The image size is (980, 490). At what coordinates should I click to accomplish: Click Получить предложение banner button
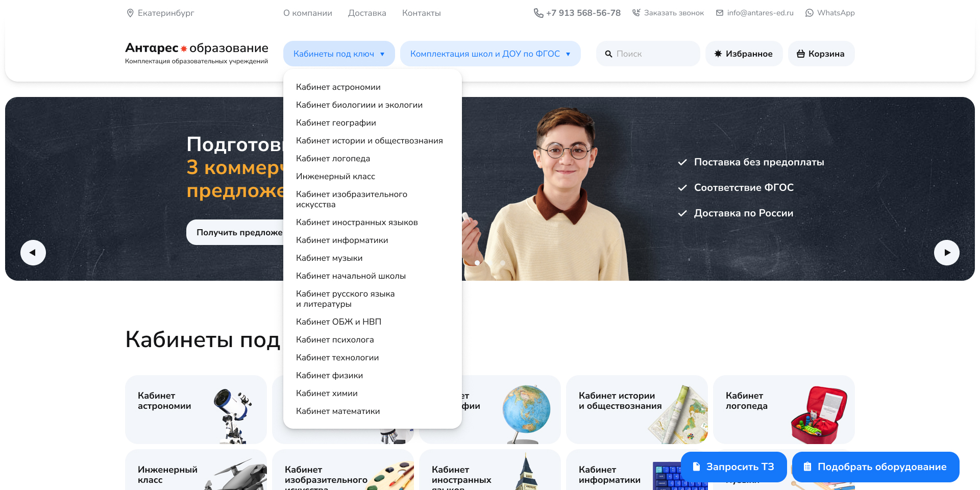pos(235,232)
